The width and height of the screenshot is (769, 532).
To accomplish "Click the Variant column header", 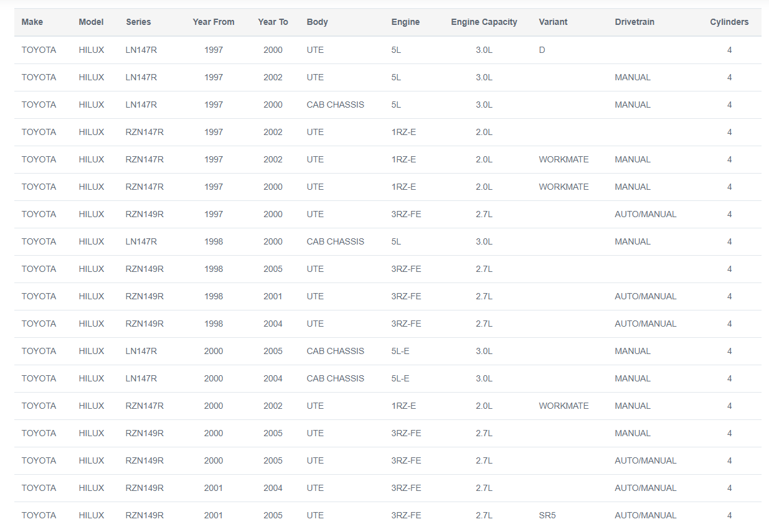I will [x=553, y=22].
